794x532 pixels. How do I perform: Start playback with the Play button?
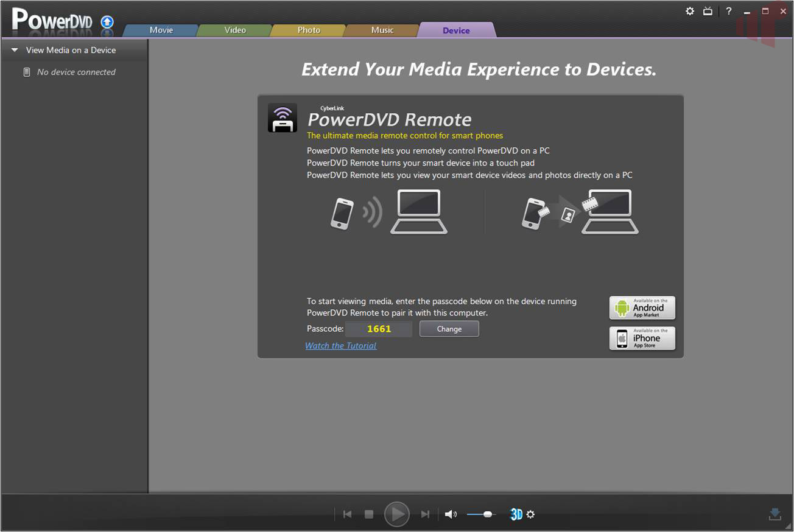coord(397,514)
